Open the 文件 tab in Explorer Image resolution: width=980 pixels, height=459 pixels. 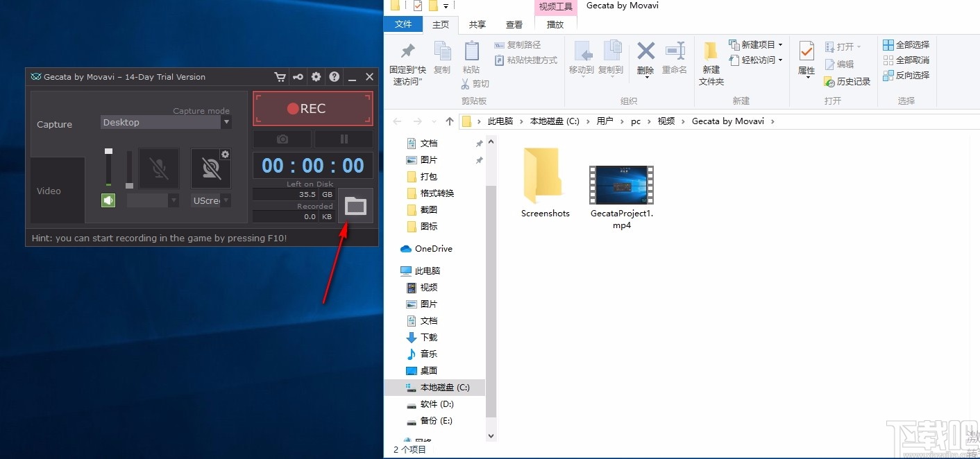click(403, 24)
